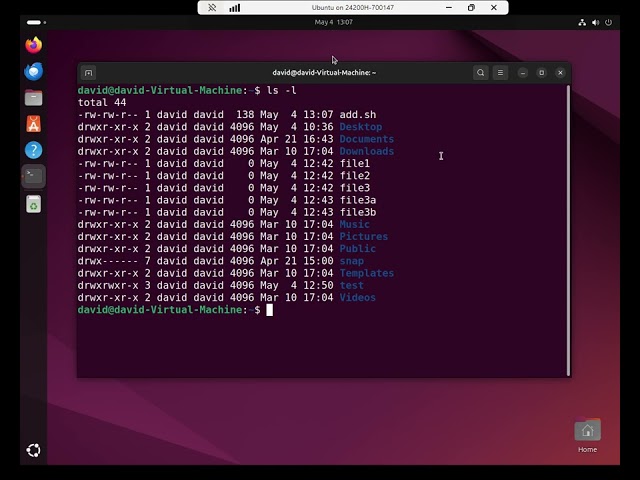
Task: Click the Templates directory name
Action: pyautogui.click(x=367, y=273)
